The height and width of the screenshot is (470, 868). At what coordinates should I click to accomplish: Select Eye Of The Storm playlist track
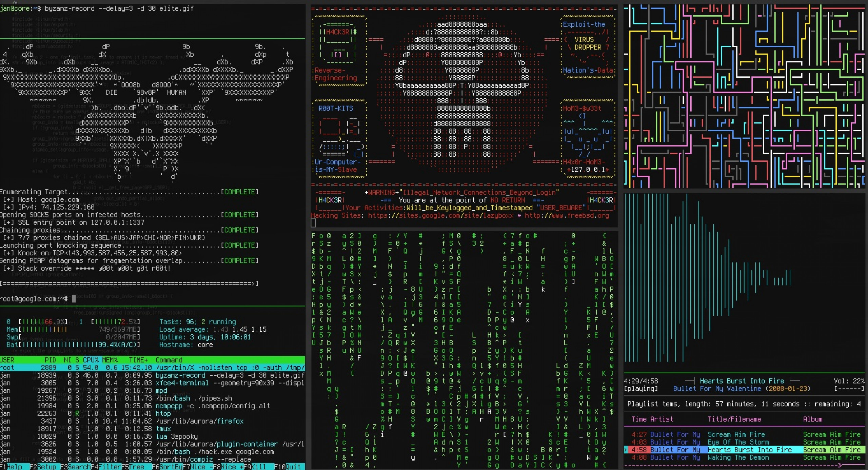click(x=738, y=442)
